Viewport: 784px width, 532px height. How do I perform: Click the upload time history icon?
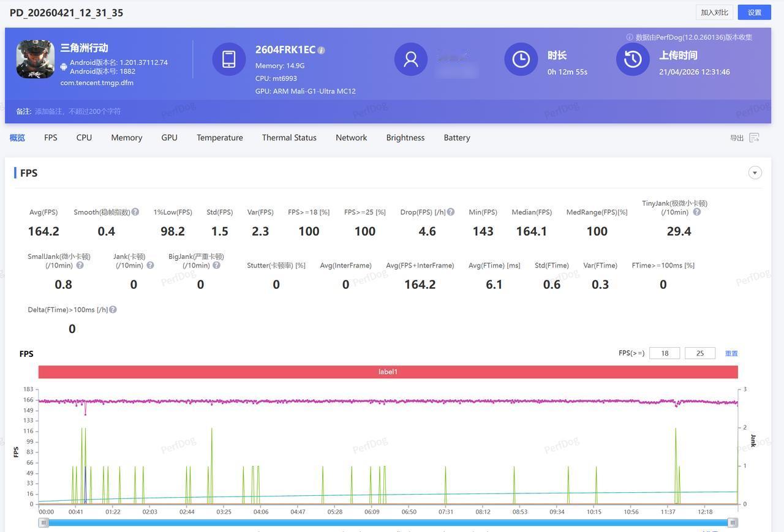[632, 59]
